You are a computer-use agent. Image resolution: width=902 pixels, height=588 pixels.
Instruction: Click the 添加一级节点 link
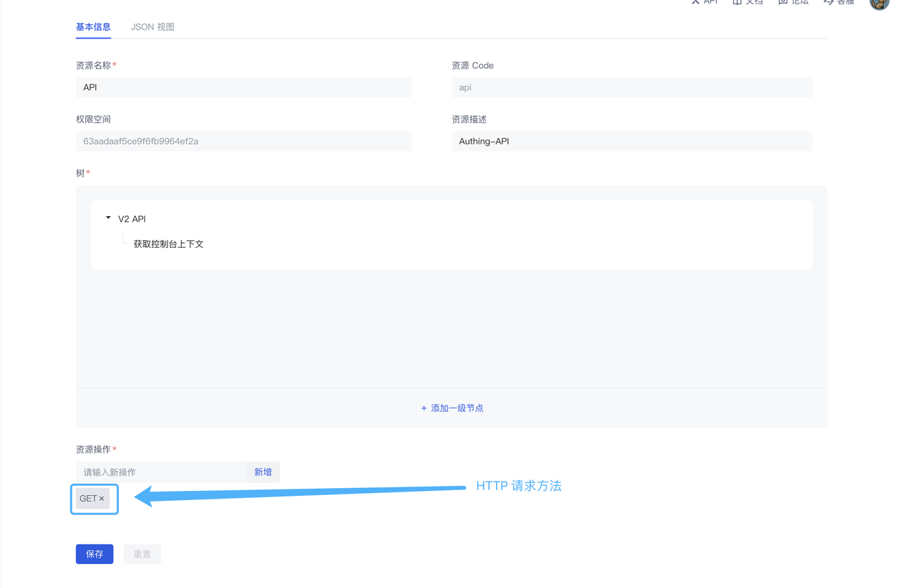(457, 408)
